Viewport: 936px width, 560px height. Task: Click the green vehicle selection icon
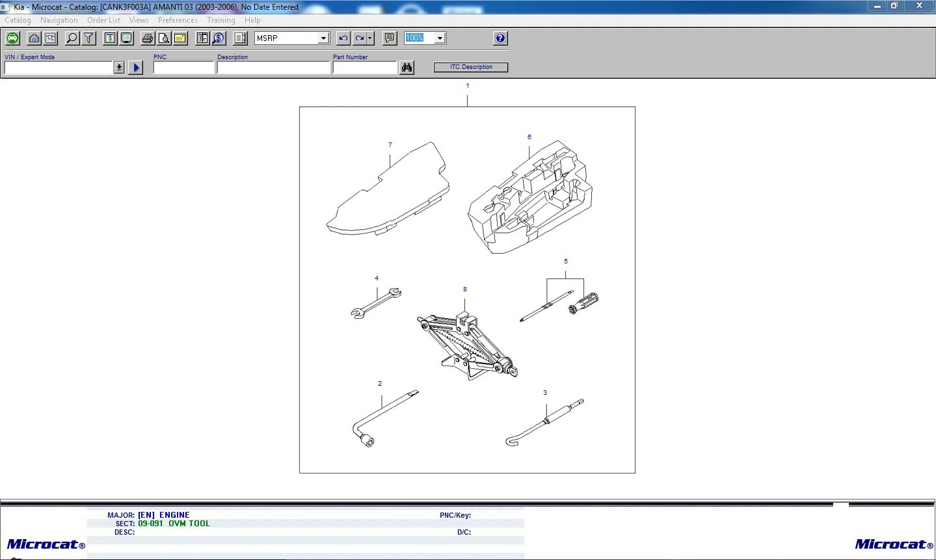pyautogui.click(x=12, y=38)
